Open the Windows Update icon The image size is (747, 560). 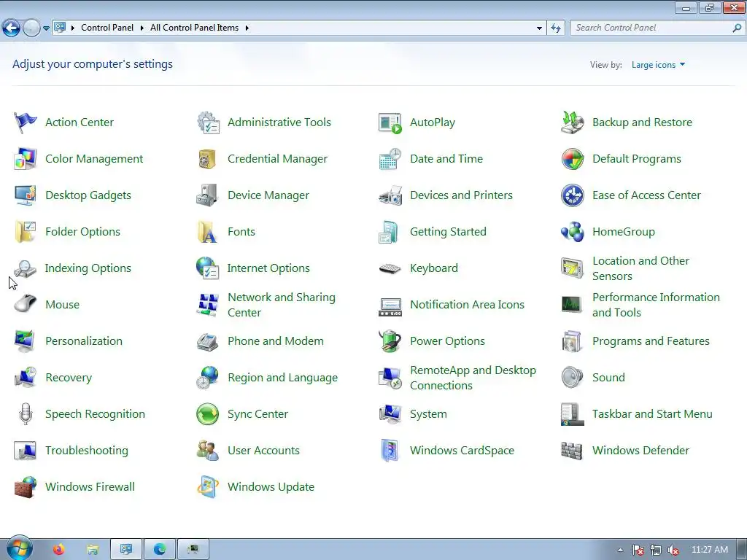click(x=208, y=486)
